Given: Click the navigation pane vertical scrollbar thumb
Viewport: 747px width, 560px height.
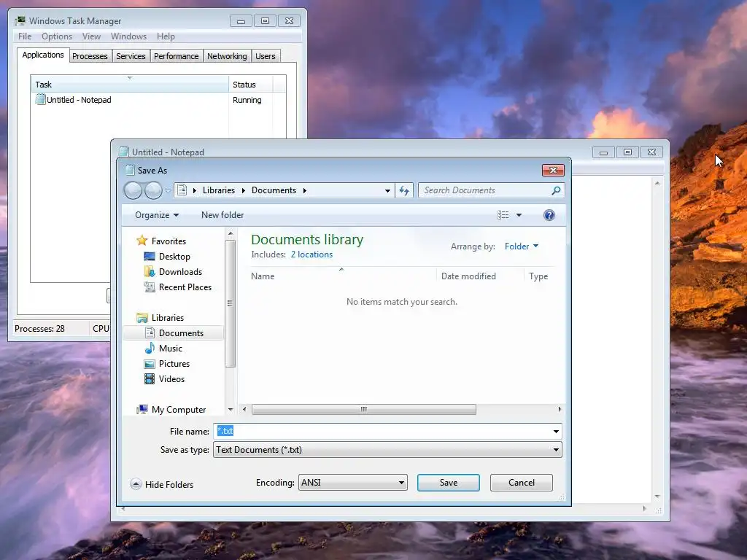Looking at the screenshot, I should click(x=230, y=304).
